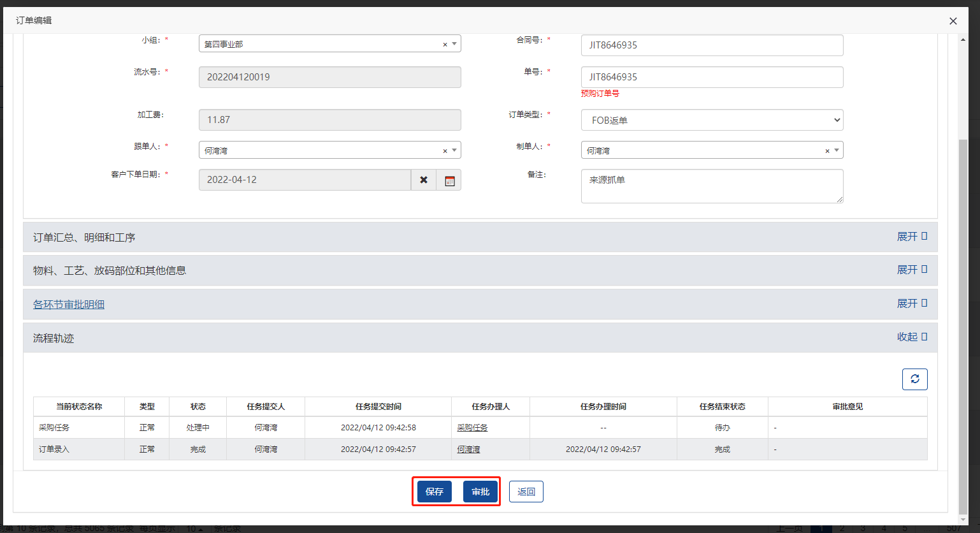Screen dimensions: 980x533
Task: Open the 小组 dropdown list
Action: 454,44
